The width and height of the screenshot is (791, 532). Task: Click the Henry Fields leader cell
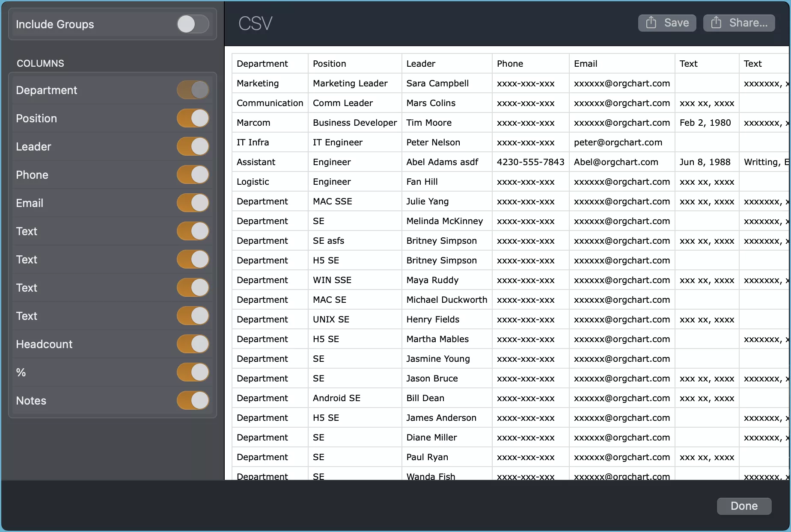447,319
